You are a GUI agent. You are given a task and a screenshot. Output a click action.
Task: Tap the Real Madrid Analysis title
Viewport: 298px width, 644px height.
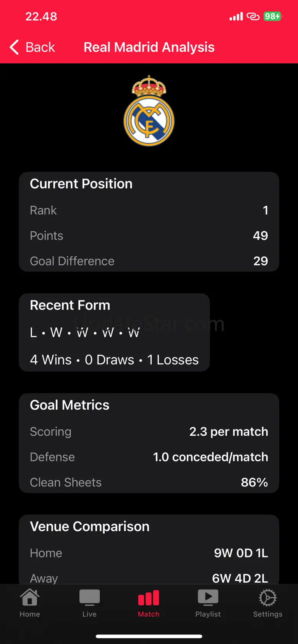(149, 47)
